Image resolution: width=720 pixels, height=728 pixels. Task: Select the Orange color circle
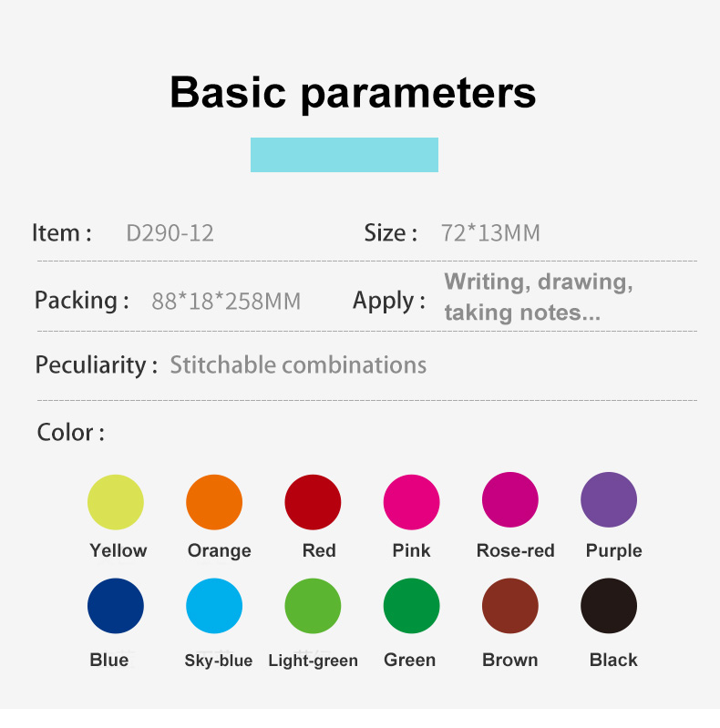(214, 502)
